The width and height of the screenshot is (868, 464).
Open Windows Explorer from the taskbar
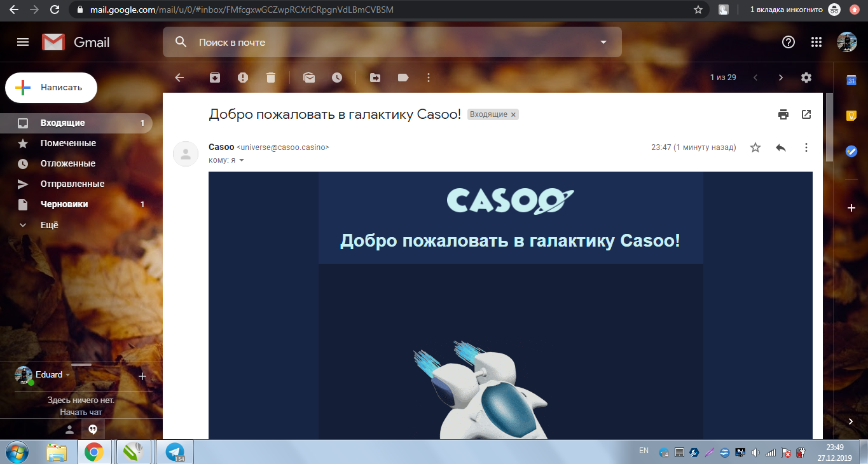click(x=57, y=452)
